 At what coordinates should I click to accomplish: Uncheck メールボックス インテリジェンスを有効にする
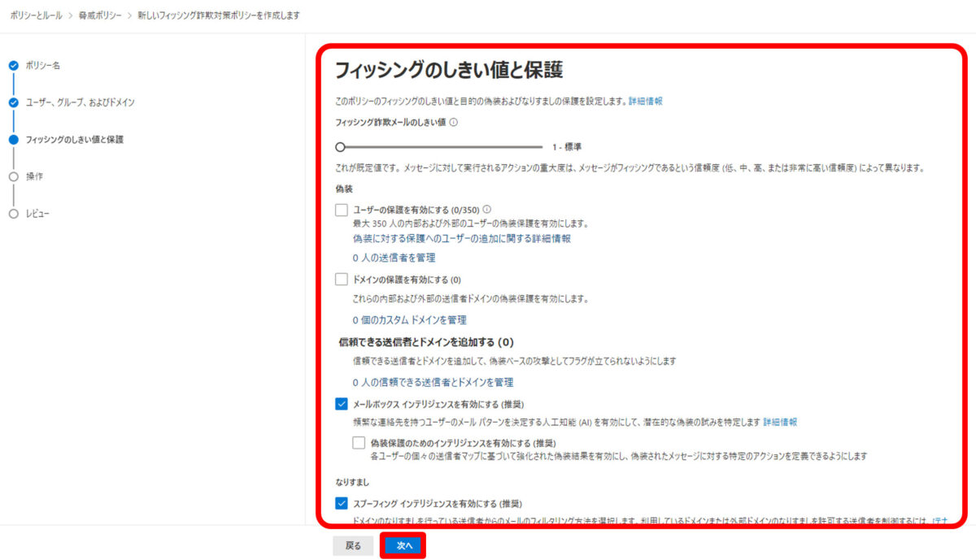click(x=343, y=403)
